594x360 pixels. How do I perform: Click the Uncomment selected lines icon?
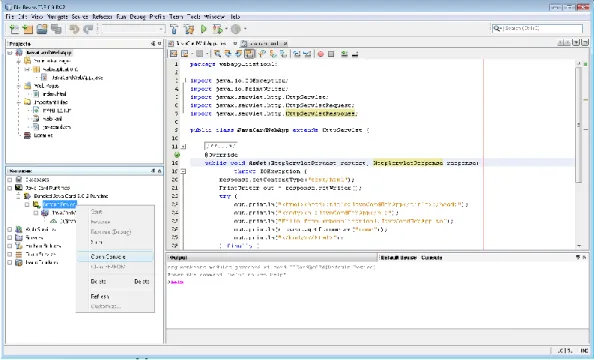tap(355, 54)
